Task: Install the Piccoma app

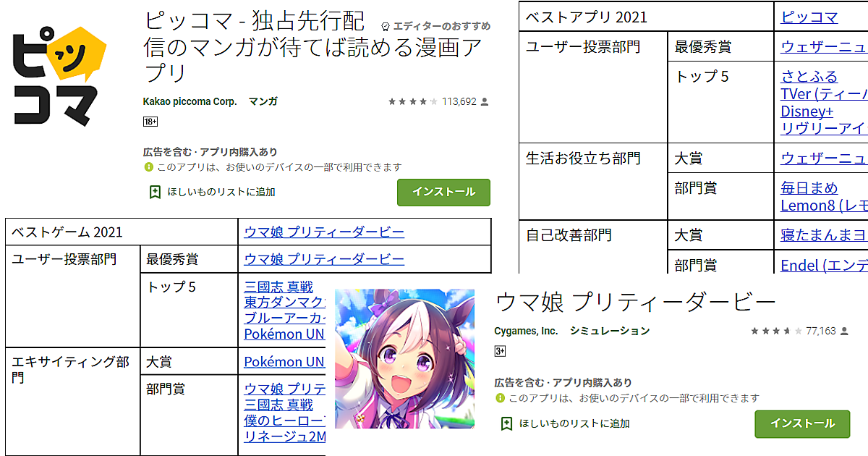Action: [443, 192]
